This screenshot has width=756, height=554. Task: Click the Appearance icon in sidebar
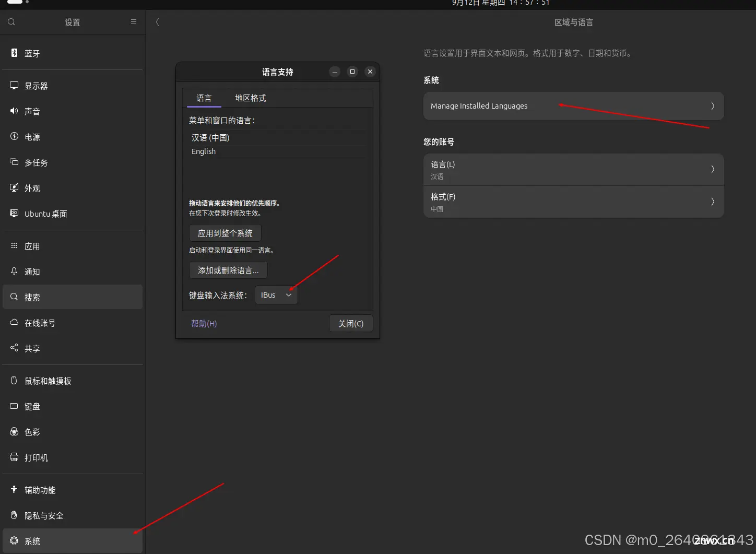(x=14, y=187)
